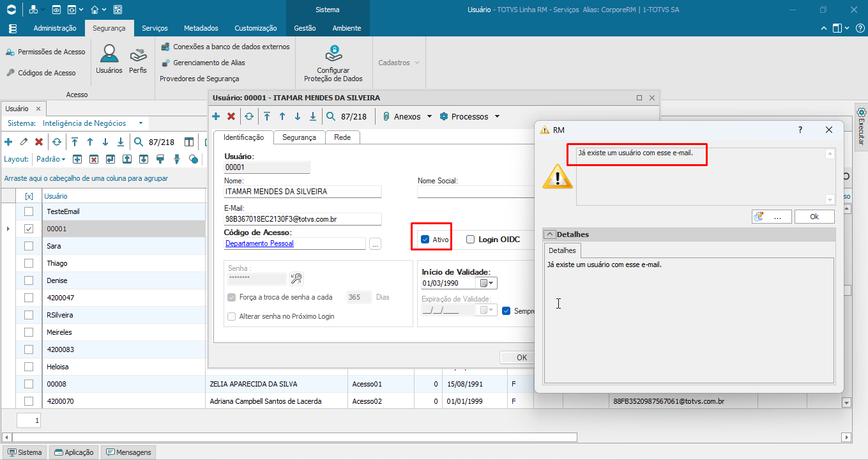
Task: Check Alterar senha no Próximo Login
Action: (232, 316)
